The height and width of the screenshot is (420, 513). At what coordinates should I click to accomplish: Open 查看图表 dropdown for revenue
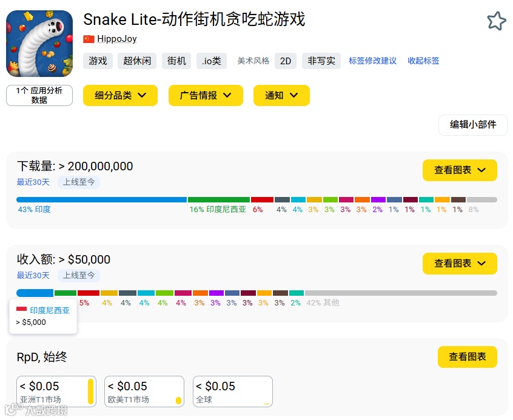[x=460, y=263]
